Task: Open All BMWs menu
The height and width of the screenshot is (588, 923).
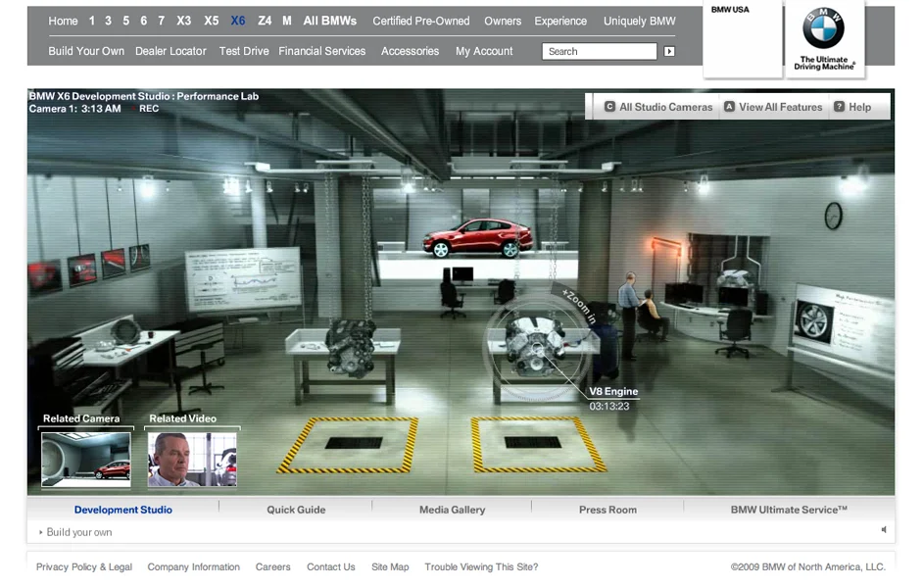Action: [x=329, y=22]
